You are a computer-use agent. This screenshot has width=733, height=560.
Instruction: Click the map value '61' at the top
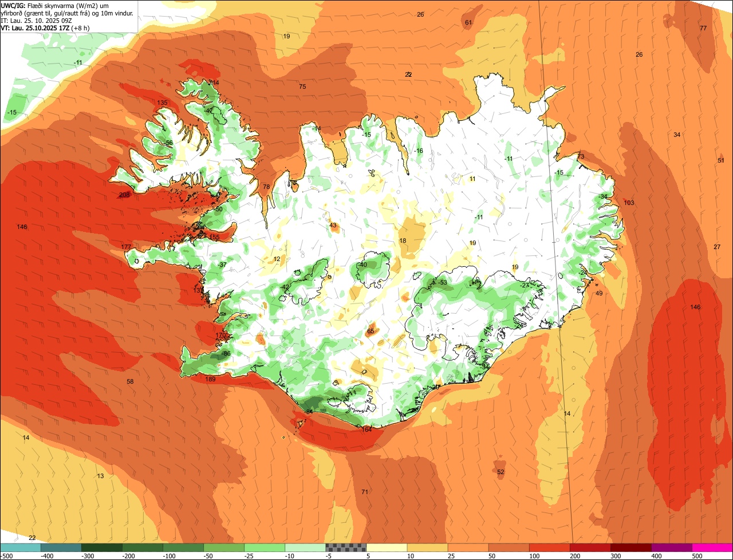(x=468, y=23)
